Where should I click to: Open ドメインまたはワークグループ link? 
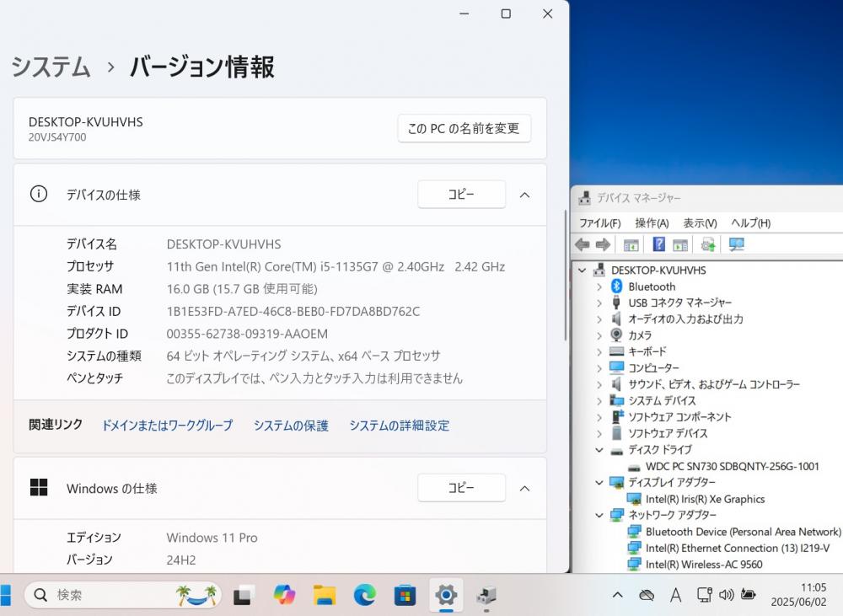coord(167,426)
